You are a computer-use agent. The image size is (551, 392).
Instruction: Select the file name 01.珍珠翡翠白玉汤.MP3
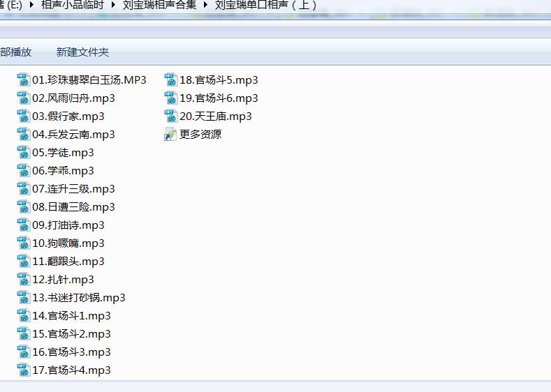[89, 80]
